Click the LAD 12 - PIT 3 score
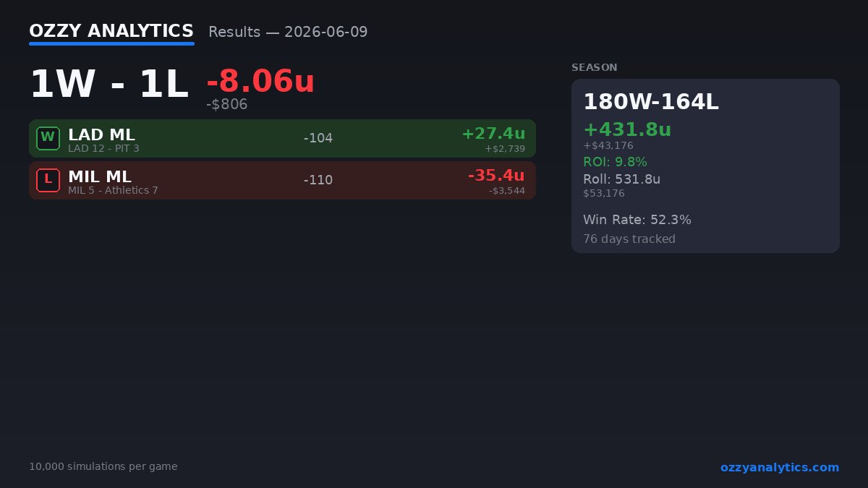This screenshot has height=488, width=868. coord(103,148)
